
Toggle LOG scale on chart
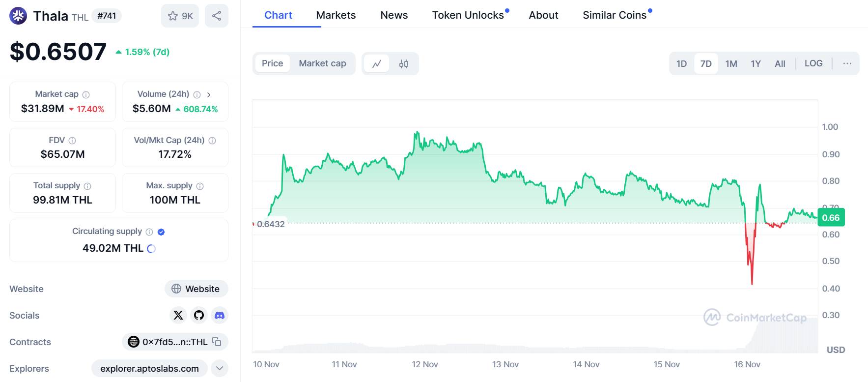pos(813,63)
